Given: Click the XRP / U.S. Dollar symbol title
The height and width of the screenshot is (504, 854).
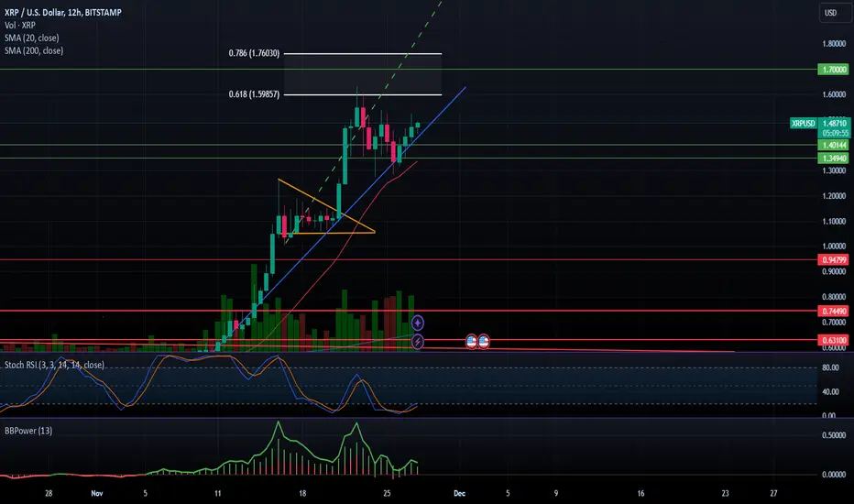Looking at the screenshot, I should tap(63, 13).
